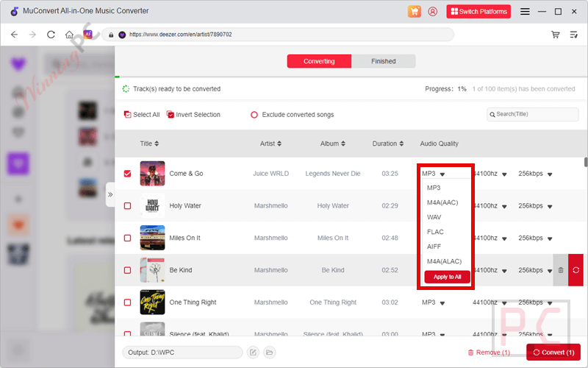Start Convert (1) button
The height and width of the screenshot is (368, 588).
[553, 353]
